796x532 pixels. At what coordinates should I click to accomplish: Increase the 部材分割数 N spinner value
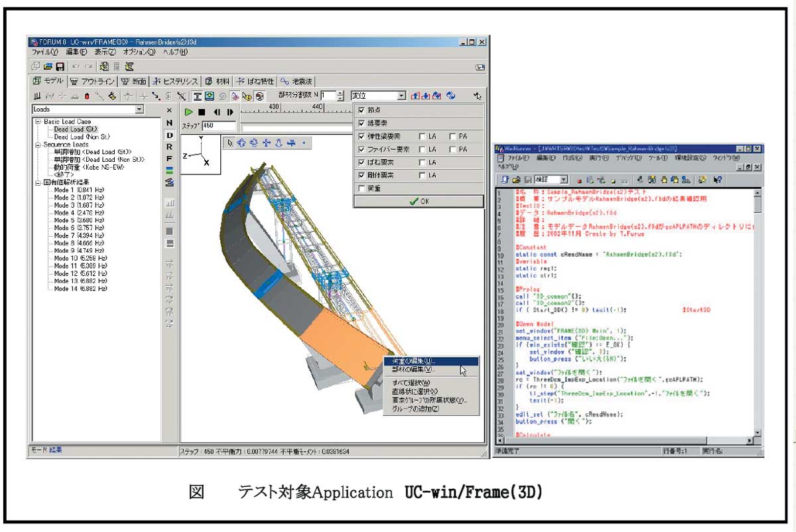click(x=341, y=94)
